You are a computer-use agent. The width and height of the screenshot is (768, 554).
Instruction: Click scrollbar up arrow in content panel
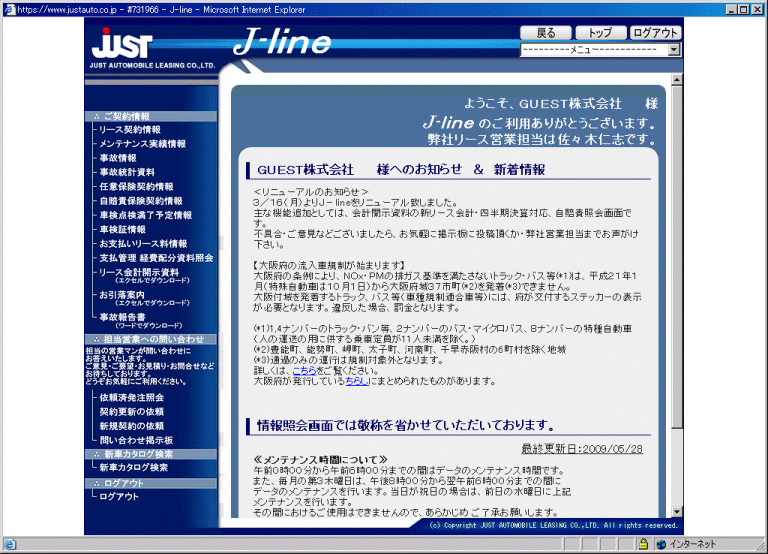[677, 79]
